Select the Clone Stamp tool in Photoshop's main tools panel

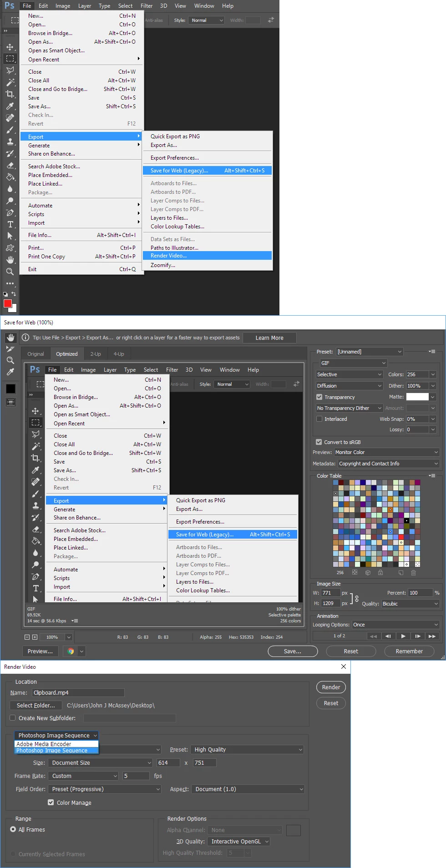(x=10, y=141)
